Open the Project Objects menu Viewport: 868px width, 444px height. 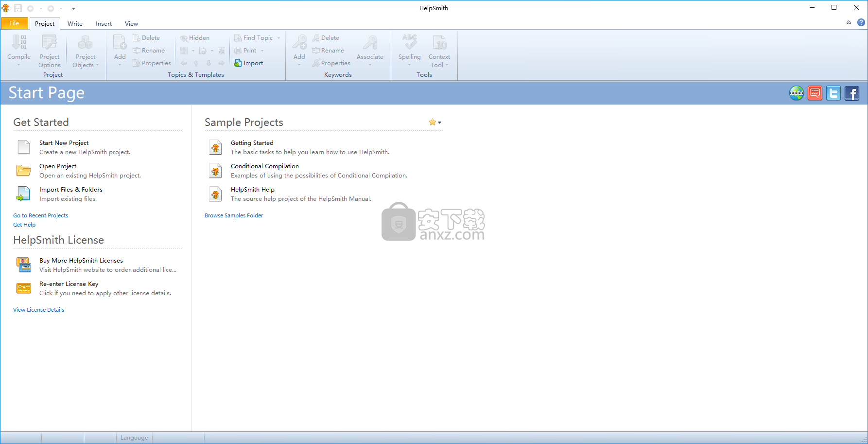tap(86, 51)
